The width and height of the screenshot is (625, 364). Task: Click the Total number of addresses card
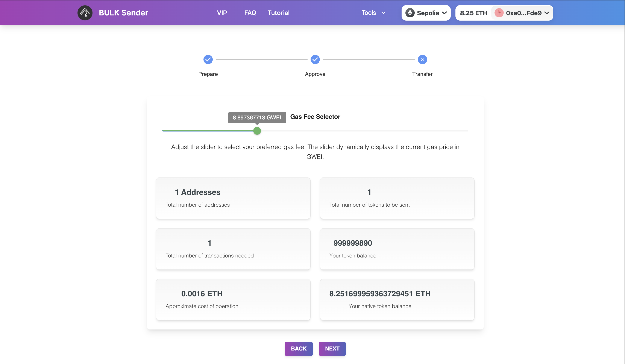pos(233,198)
